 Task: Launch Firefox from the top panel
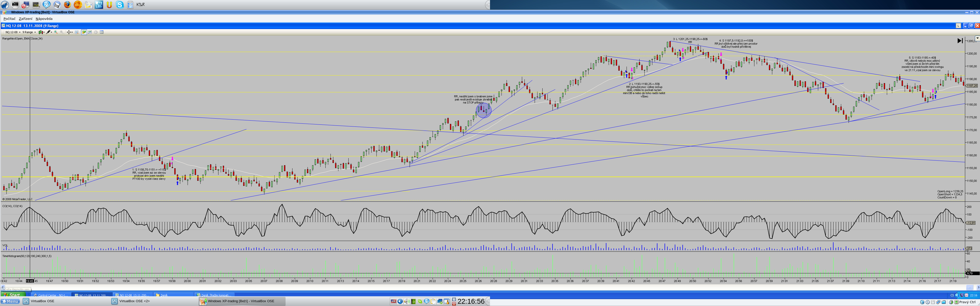[67, 5]
